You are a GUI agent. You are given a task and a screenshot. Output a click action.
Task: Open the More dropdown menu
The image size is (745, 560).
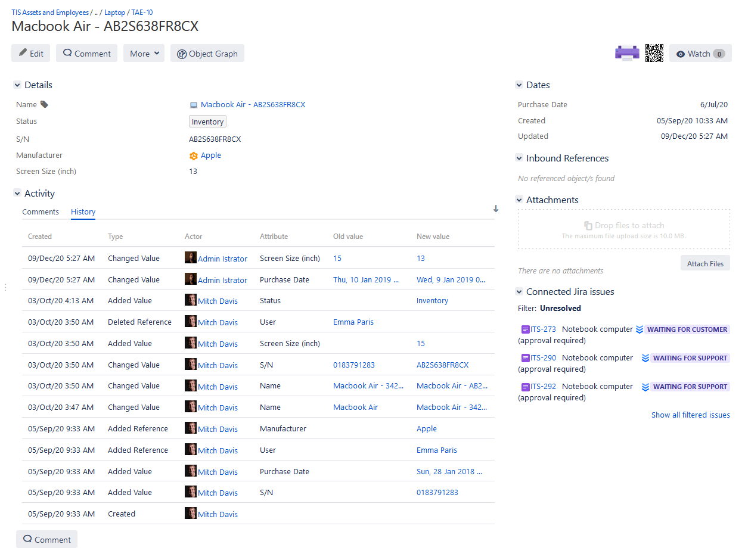(x=144, y=54)
